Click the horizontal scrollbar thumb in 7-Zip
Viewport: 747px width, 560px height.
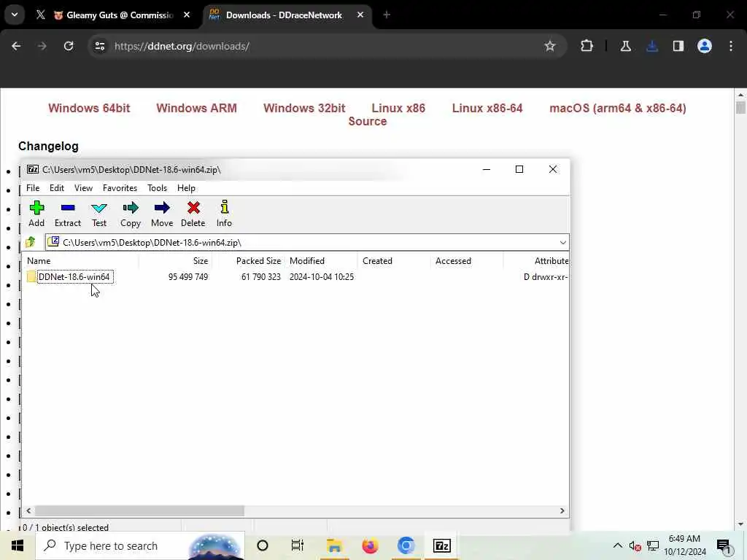pyautogui.click(x=139, y=510)
